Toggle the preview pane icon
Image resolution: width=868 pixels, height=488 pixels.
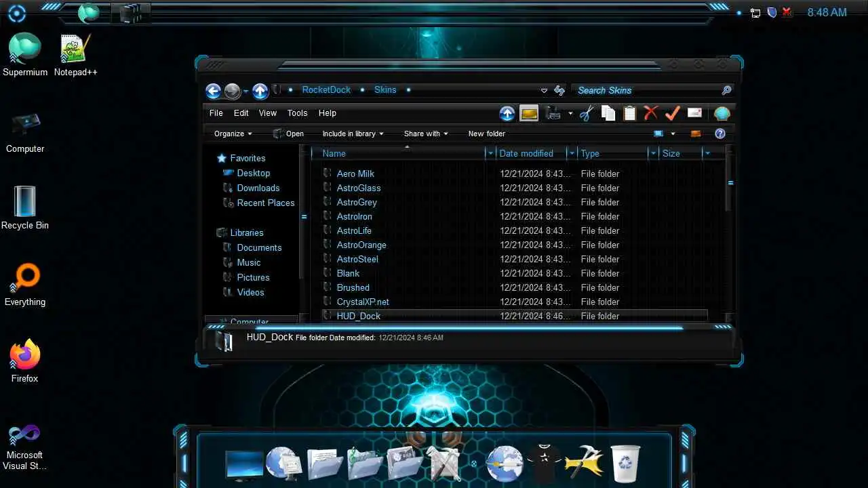695,134
